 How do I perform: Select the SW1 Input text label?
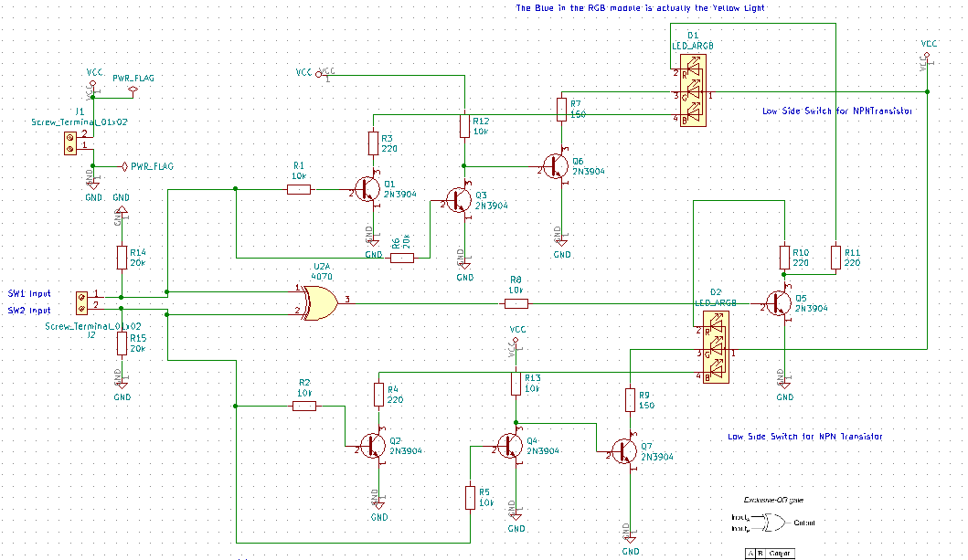point(29,293)
